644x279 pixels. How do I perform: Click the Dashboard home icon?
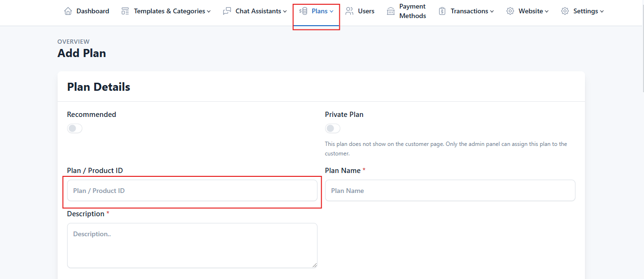tap(68, 11)
